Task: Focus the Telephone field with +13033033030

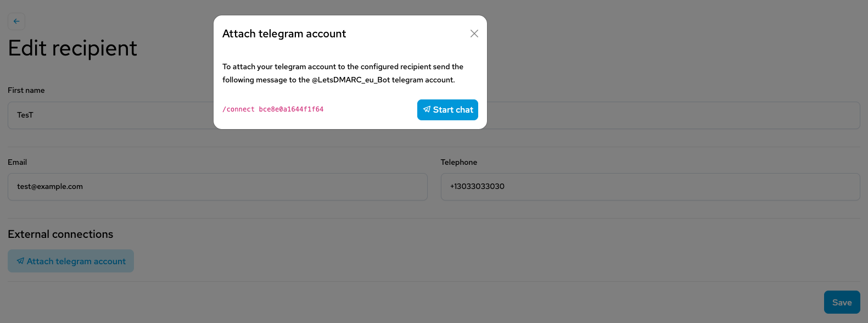Action: coord(650,187)
